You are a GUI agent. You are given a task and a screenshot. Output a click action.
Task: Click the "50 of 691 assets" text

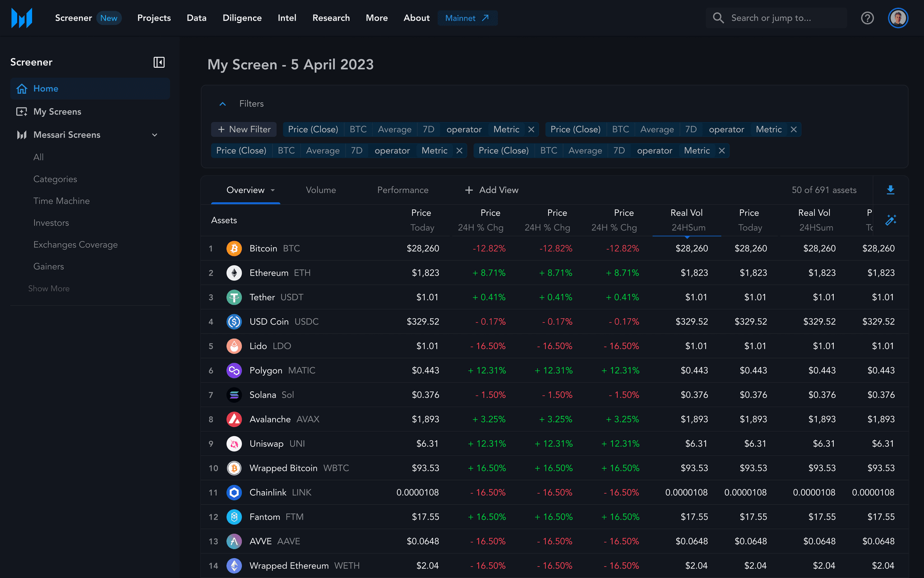click(x=824, y=190)
